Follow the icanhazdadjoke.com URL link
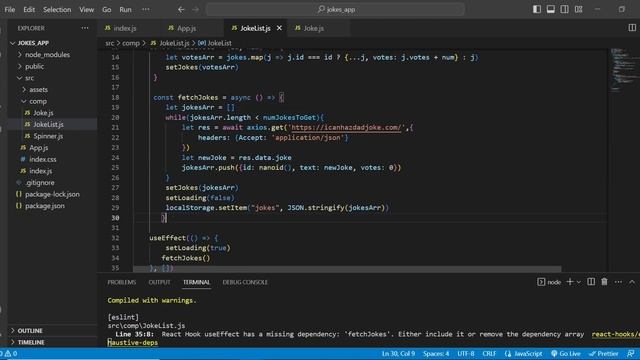The height and width of the screenshot is (360, 640). point(346,127)
